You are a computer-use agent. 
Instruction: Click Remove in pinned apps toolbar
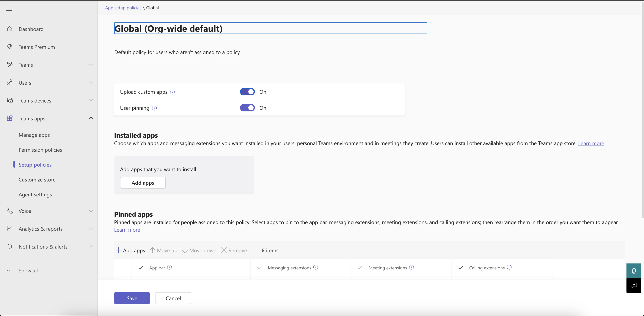(x=234, y=250)
